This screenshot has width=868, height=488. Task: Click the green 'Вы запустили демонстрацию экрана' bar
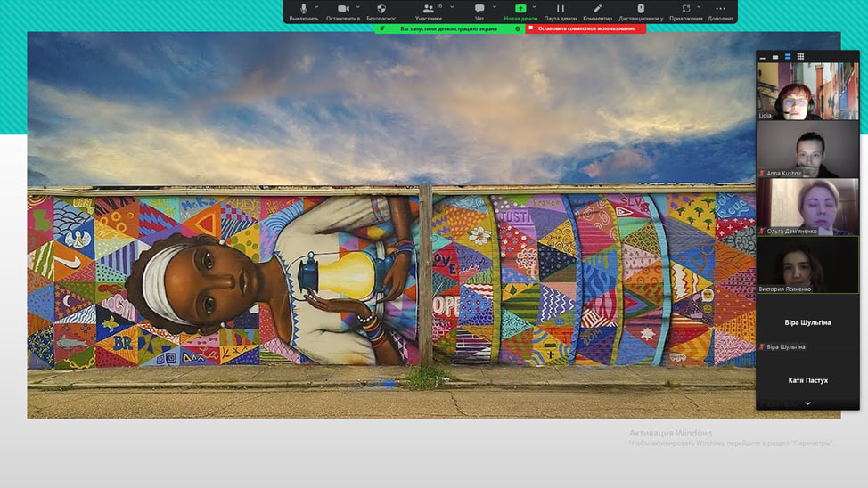(x=449, y=28)
